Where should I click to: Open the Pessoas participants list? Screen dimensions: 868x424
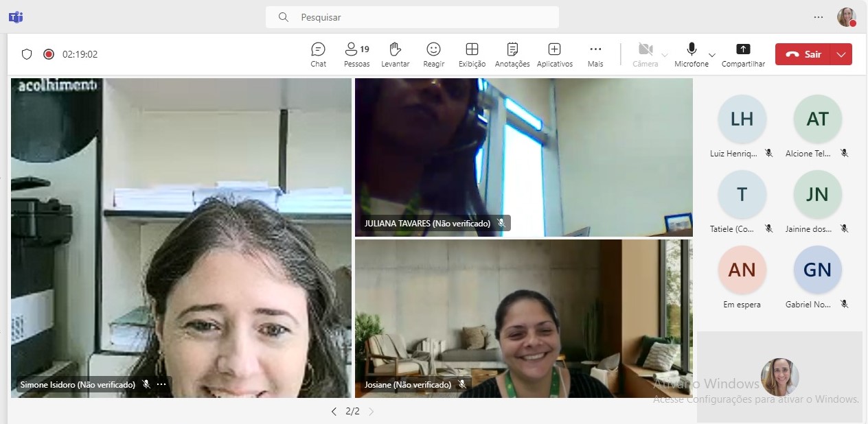(356, 54)
